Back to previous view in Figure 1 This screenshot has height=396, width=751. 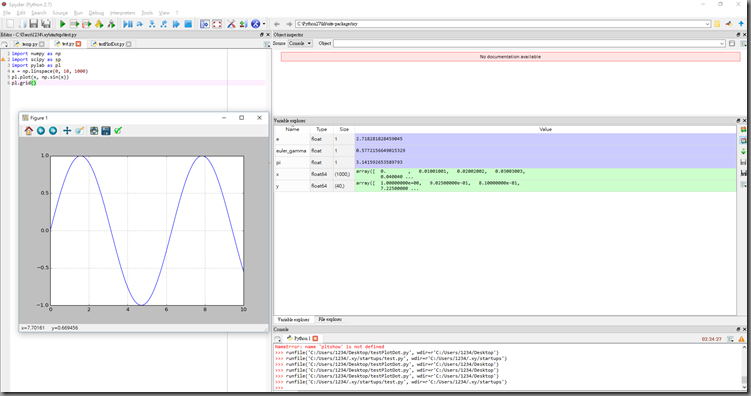41,131
